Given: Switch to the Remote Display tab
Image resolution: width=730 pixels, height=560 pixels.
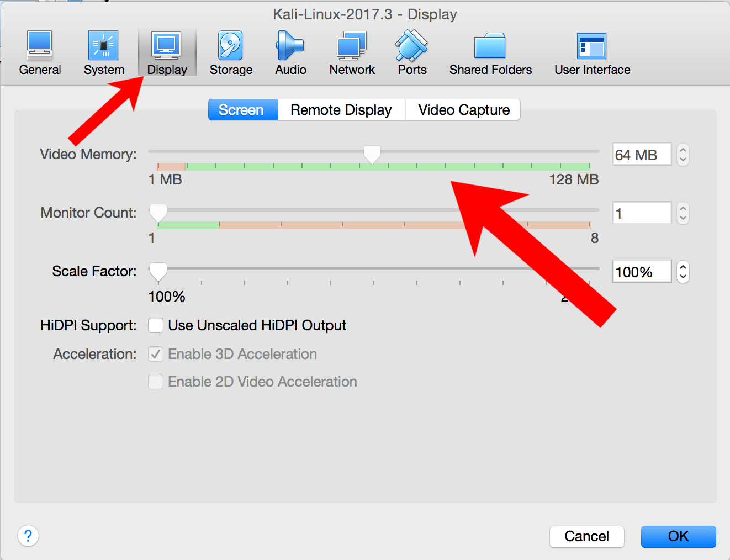Looking at the screenshot, I should tap(341, 109).
